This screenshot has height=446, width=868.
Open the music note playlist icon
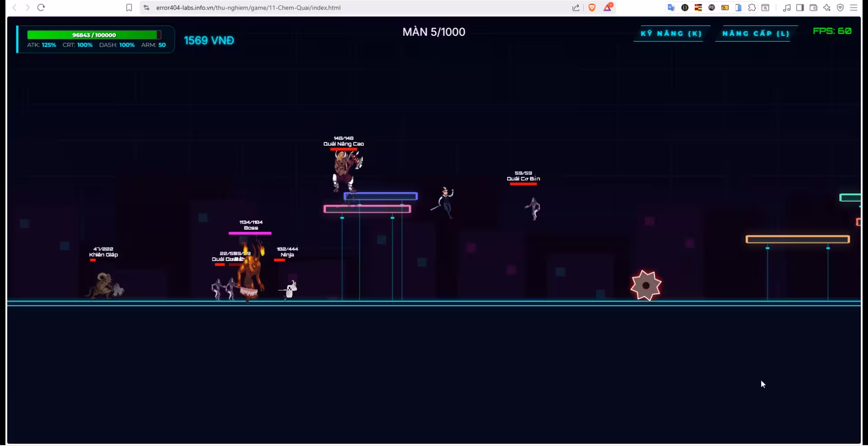[787, 8]
